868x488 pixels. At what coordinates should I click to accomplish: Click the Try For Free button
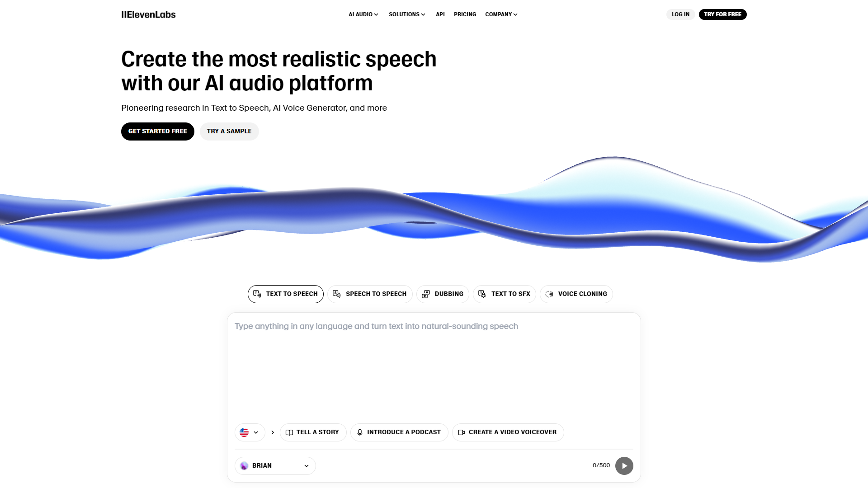[722, 14]
